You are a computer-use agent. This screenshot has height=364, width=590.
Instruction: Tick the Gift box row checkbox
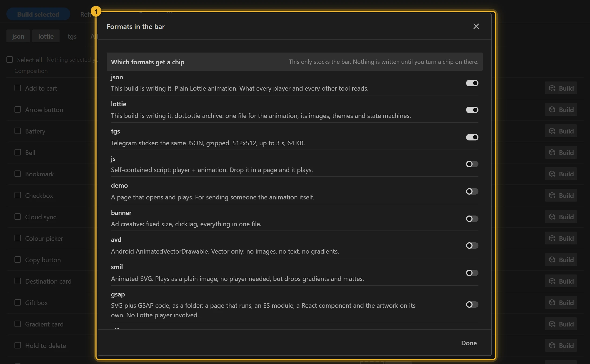(18, 302)
